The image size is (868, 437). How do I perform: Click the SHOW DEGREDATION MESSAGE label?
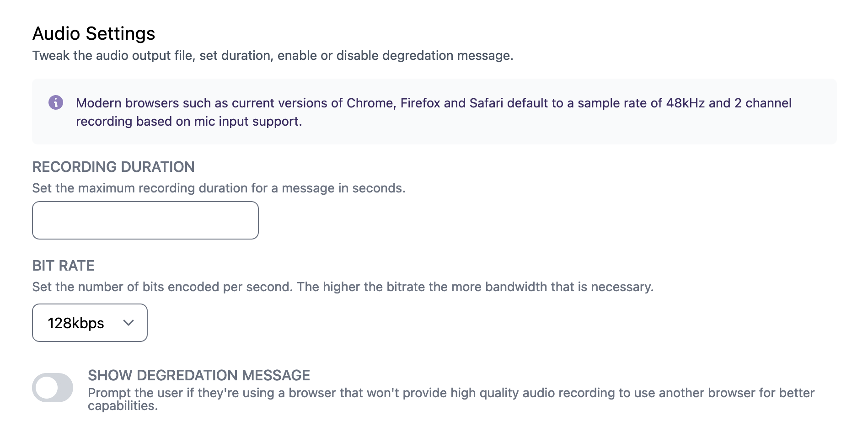click(198, 375)
